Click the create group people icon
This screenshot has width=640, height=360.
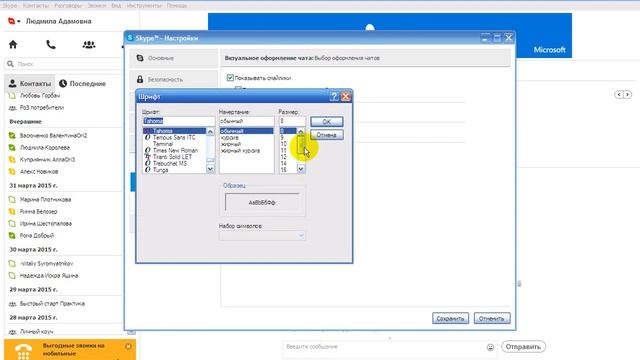89,44
